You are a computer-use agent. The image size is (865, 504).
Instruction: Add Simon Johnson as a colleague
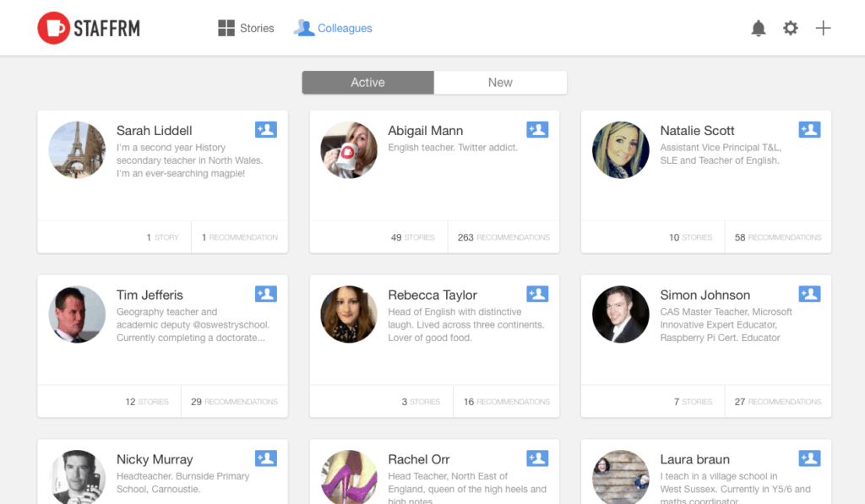[x=809, y=294]
